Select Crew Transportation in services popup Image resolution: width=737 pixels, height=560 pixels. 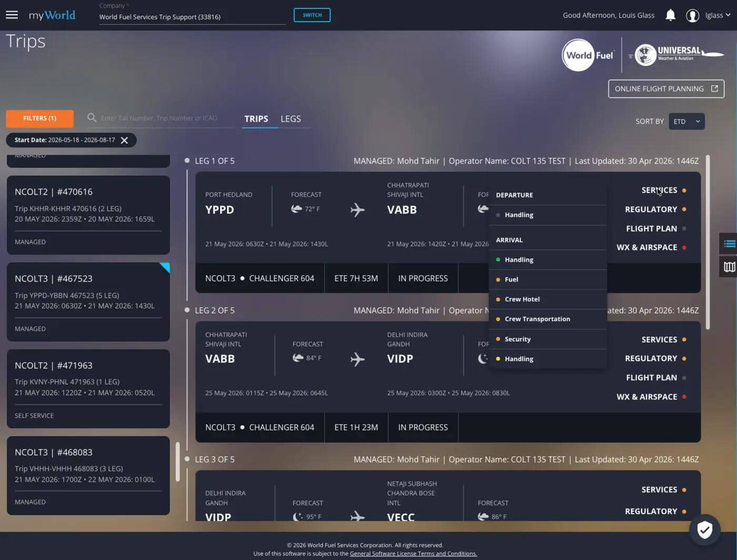pos(547,319)
